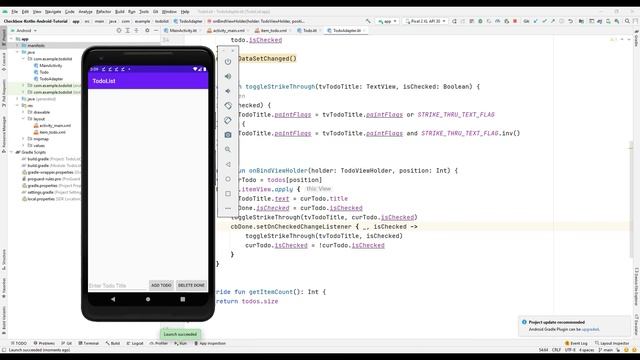
Task: Expand the manifests folder
Action: (18, 45)
